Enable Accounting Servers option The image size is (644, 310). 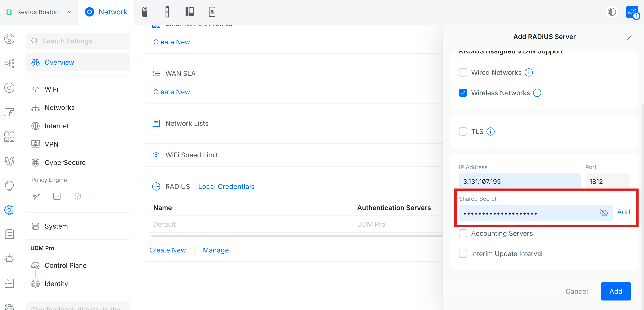(x=463, y=233)
